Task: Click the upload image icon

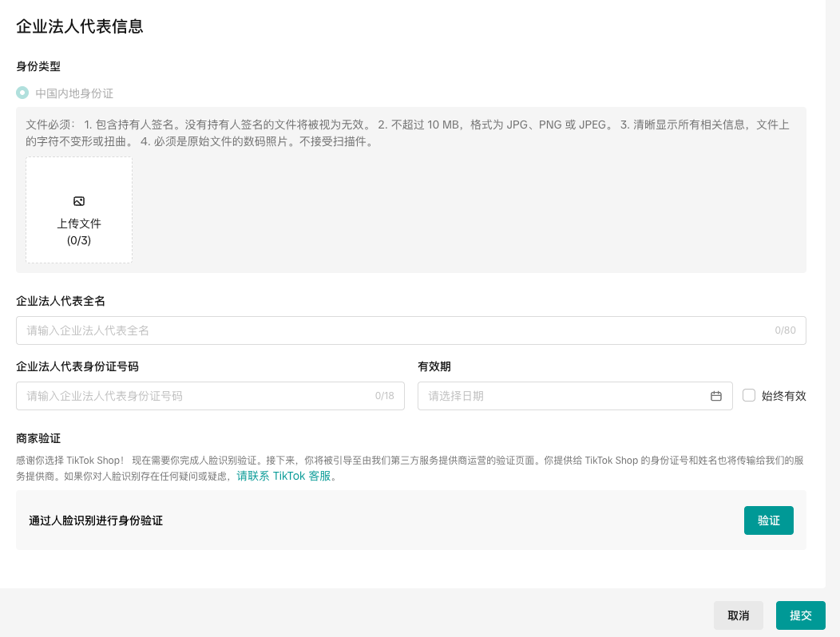Action: click(79, 201)
